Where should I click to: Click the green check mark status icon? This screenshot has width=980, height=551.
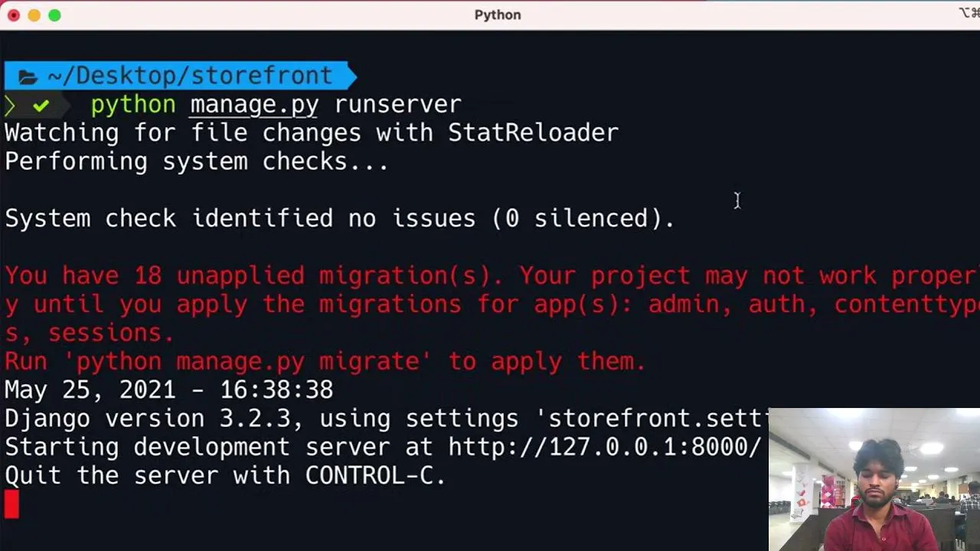coord(41,105)
